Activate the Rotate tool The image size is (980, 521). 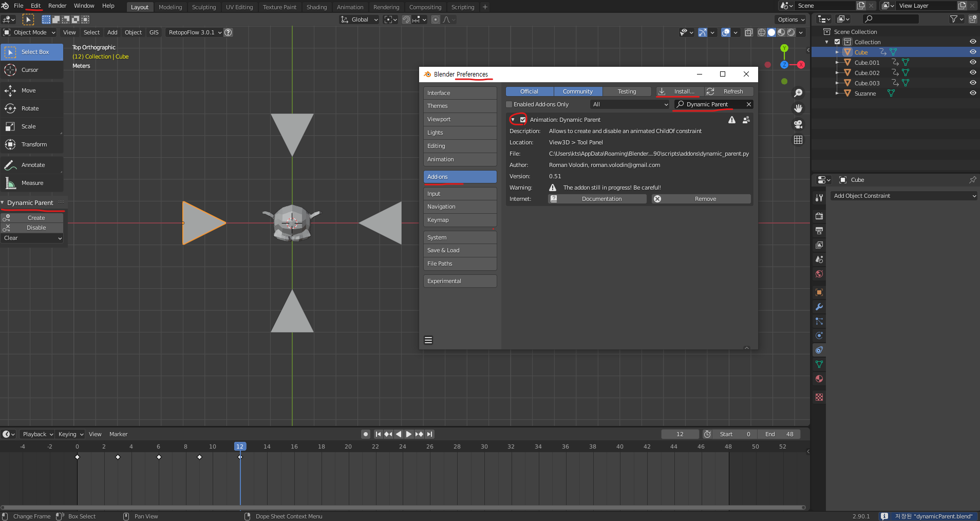tap(30, 108)
